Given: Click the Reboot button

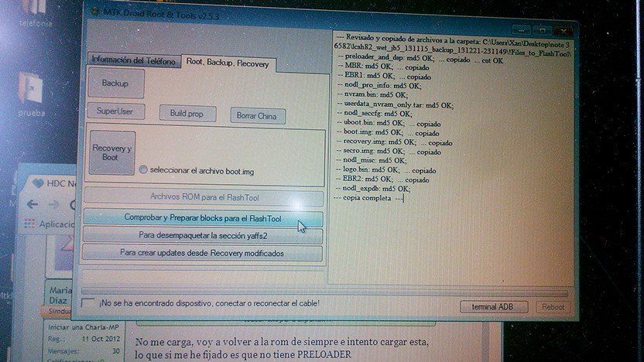Looking at the screenshot, I should pyautogui.click(x=553, y=307).
